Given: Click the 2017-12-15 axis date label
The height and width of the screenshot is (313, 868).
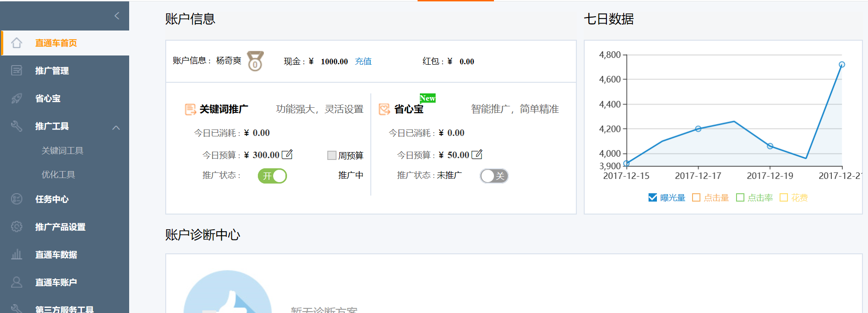Looking at the screenshot, I should pyautogui.click(x=626, y=176).
